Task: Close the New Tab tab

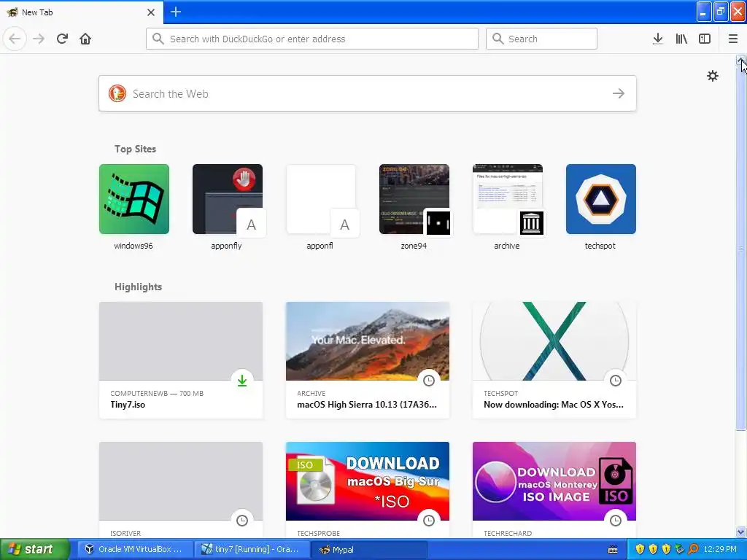Action: tap(151, 12)
